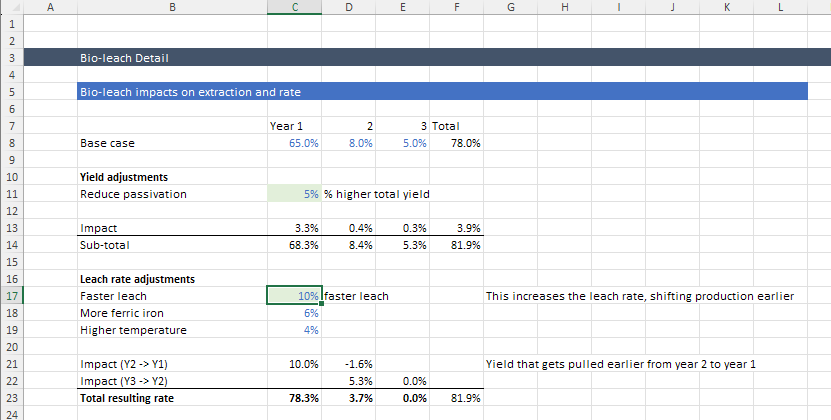The width and height of the screenshot is (831, 420).
Task: Select the 5% reduce passivation input cell
Action: pyautogui.click(x=295, y=194)
